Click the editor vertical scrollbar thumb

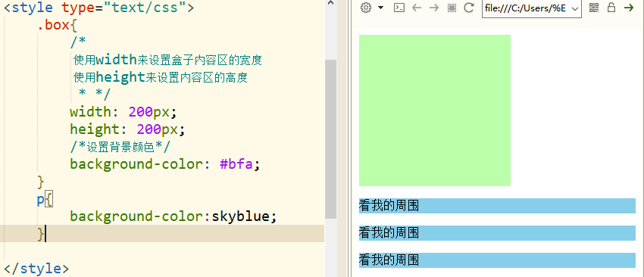[330, 139]
